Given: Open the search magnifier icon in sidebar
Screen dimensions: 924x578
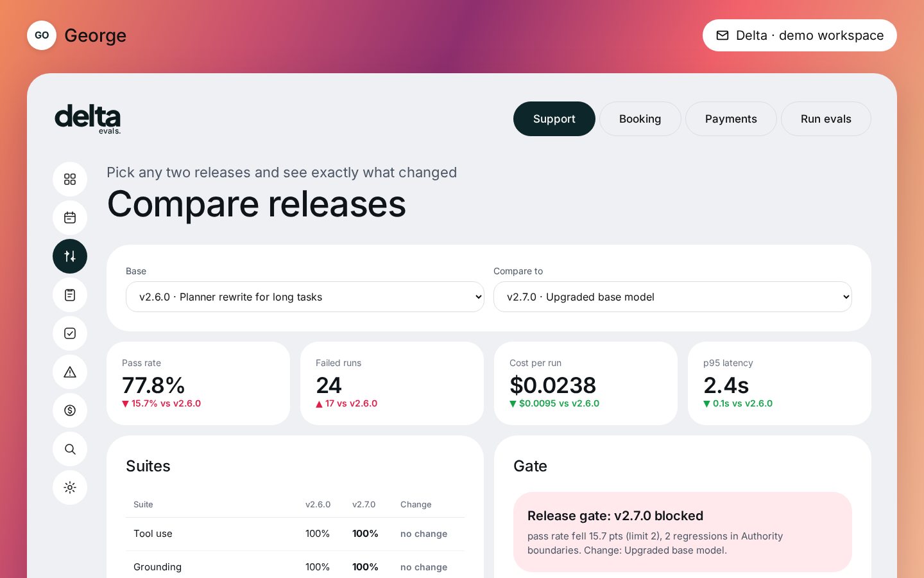Looking at the screenshot, I should pyautogui.click(x=70, y=449).
